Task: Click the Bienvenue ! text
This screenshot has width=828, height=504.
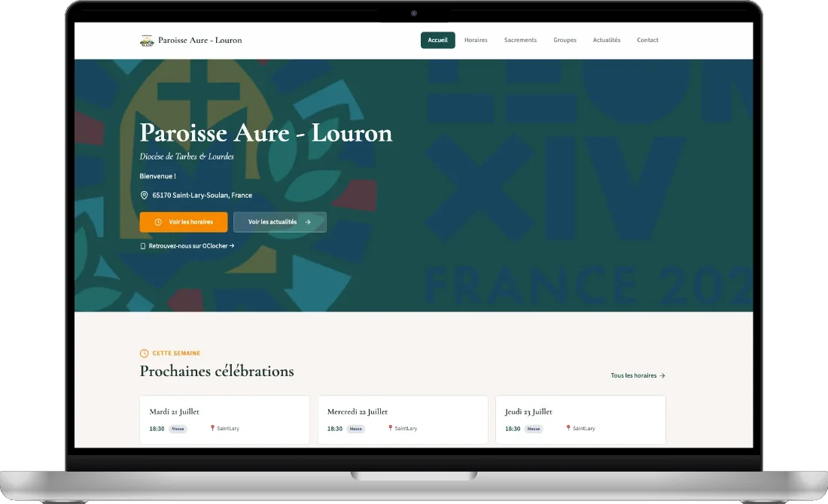Action: [x=158, y=176]
